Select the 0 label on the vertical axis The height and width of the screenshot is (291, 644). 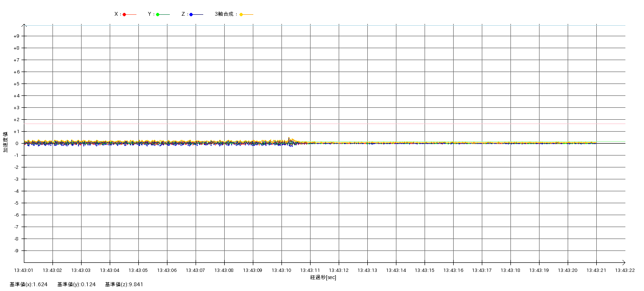17,144
